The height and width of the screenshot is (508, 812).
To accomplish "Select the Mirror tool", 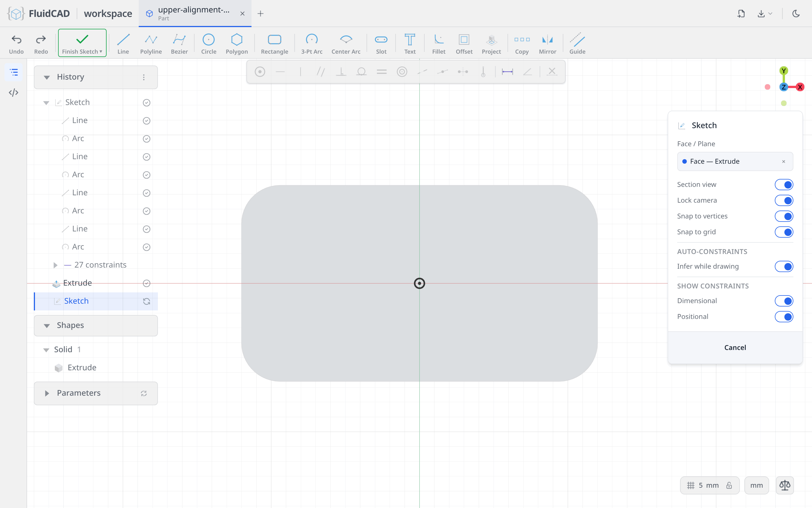I will pyautogui.click(x=548, y=44).
